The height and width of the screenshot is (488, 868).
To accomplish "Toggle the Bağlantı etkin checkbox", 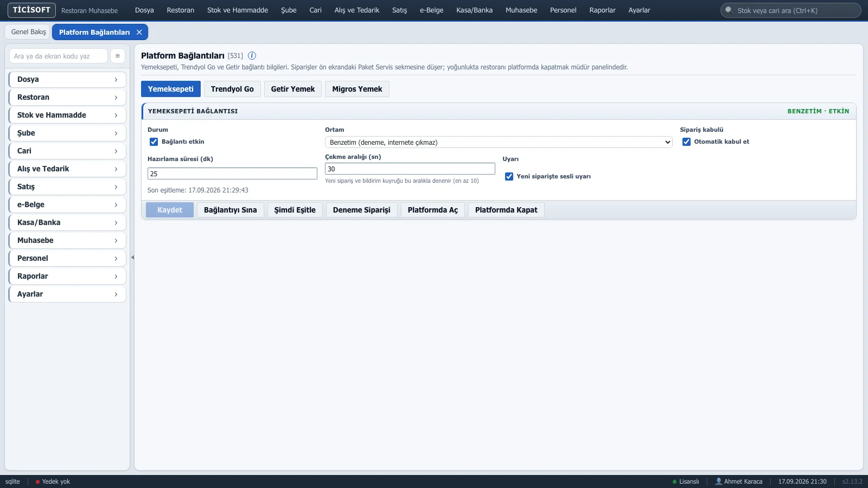I will click(x=154, y=142).
